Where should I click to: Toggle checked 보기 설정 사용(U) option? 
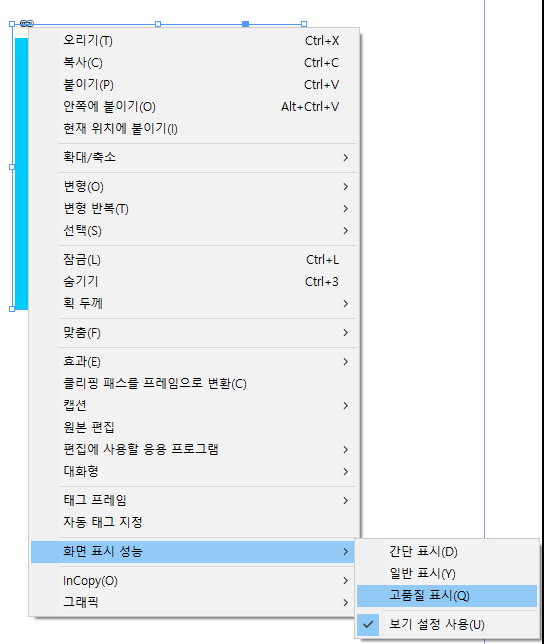(x=447, y=625)
